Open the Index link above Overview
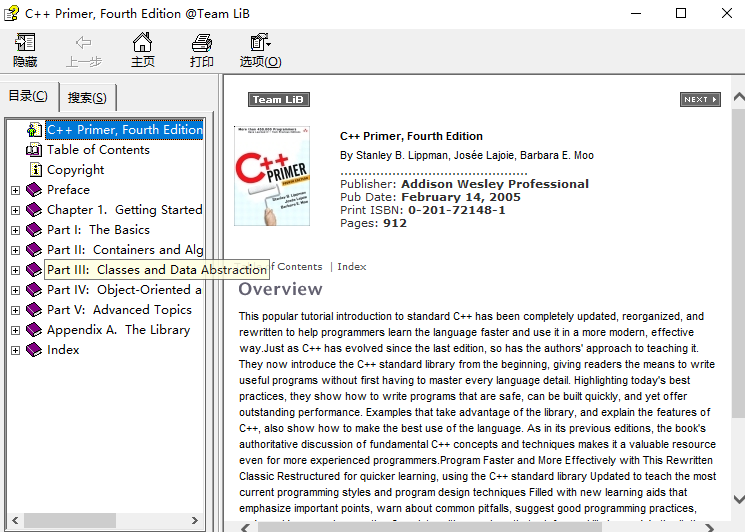This screenshot has height=532, width=745. coord(352,266)
